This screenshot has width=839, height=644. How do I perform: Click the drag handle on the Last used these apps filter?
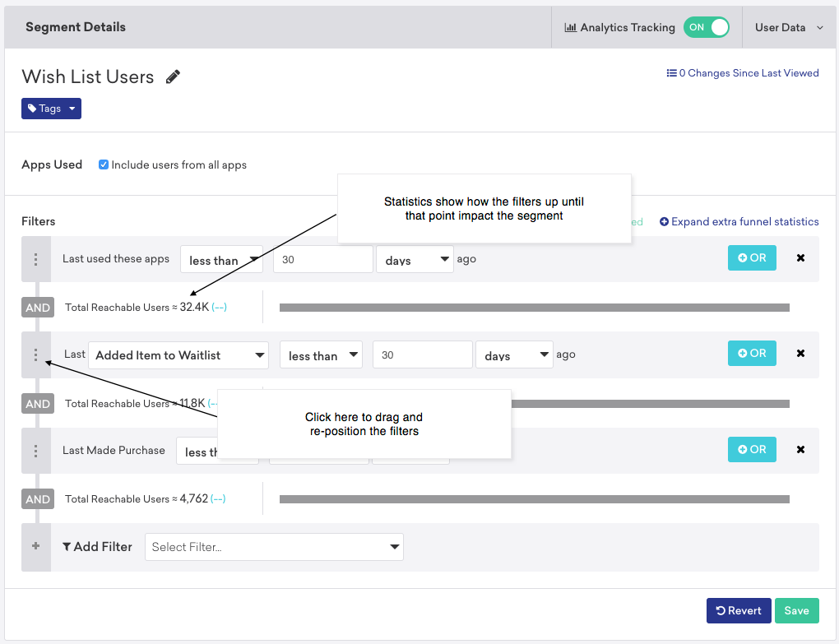[x=35, y=258]
